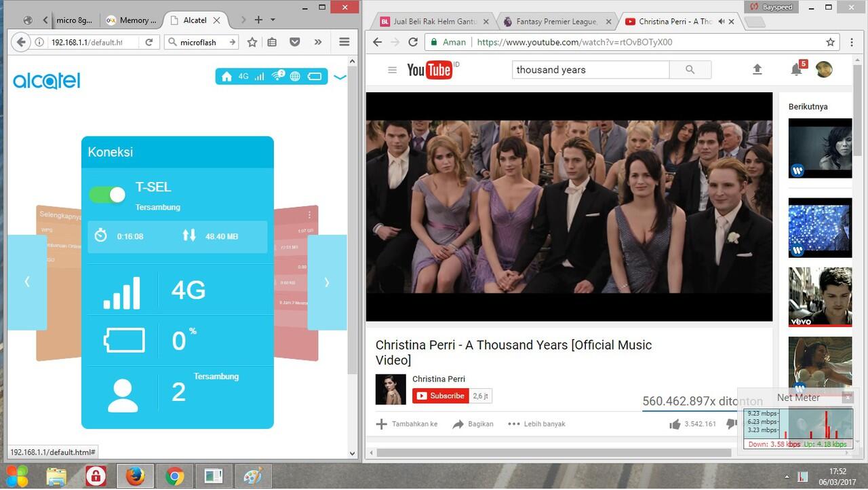Open Firefox from the taskbar
Screen dimensions: 868x490
[x=136, y=476]
